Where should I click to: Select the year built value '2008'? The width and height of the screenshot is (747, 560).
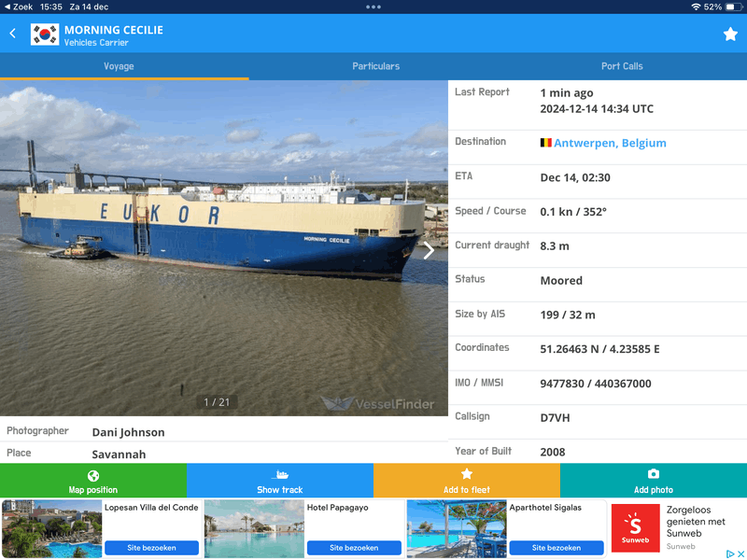click(x=553, y=452)
